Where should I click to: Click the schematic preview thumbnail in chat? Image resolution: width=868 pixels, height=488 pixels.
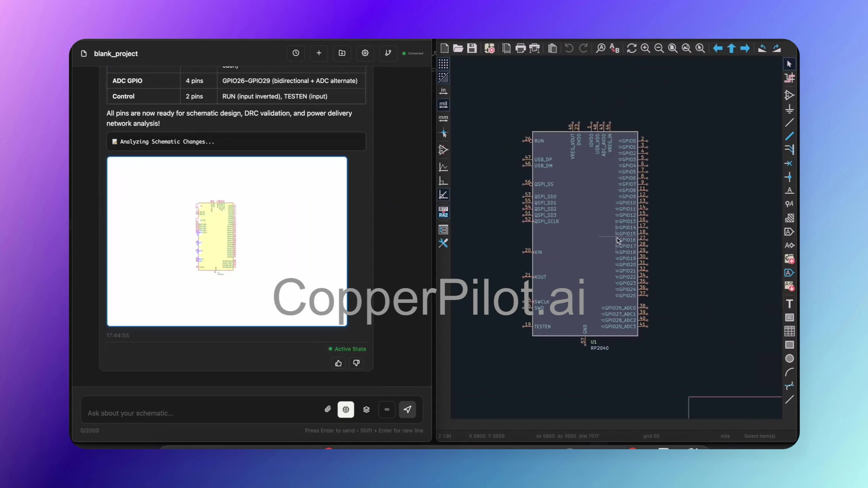(227, 241)
